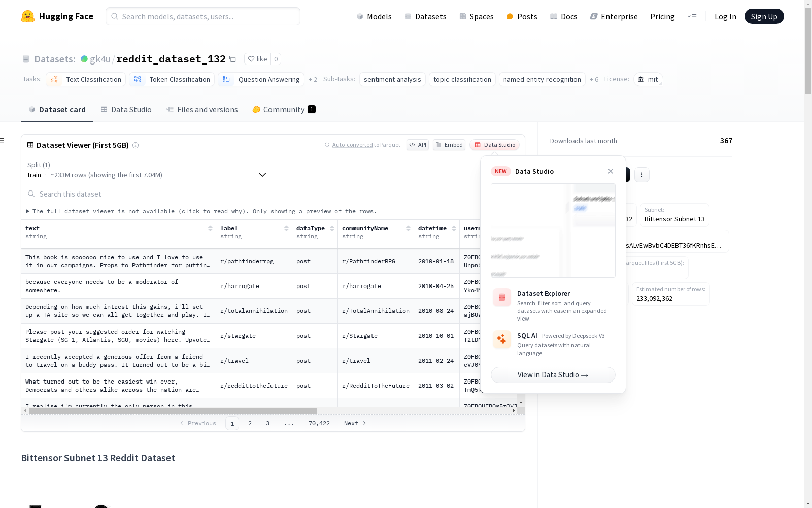Click the info icon beside Dataset Viewer title
Screen dimensions: 812x508
click(136, 145)
